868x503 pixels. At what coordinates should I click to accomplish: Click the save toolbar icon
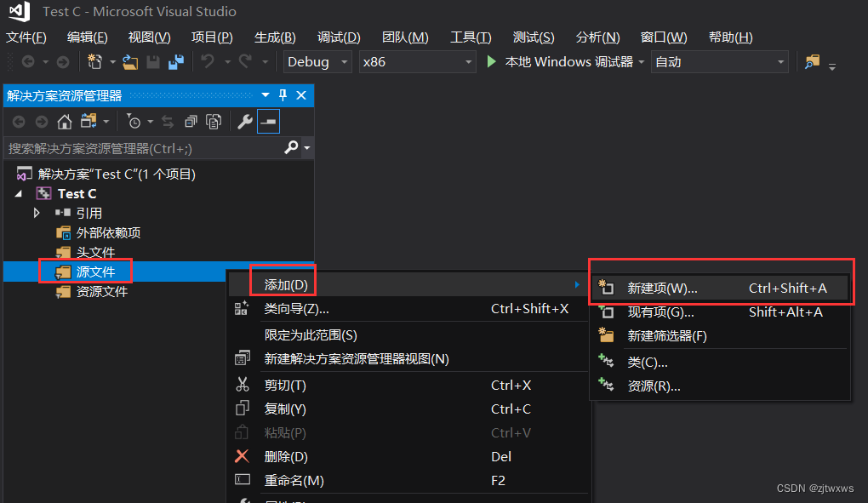pyautogui.click(x=153, y=62)
